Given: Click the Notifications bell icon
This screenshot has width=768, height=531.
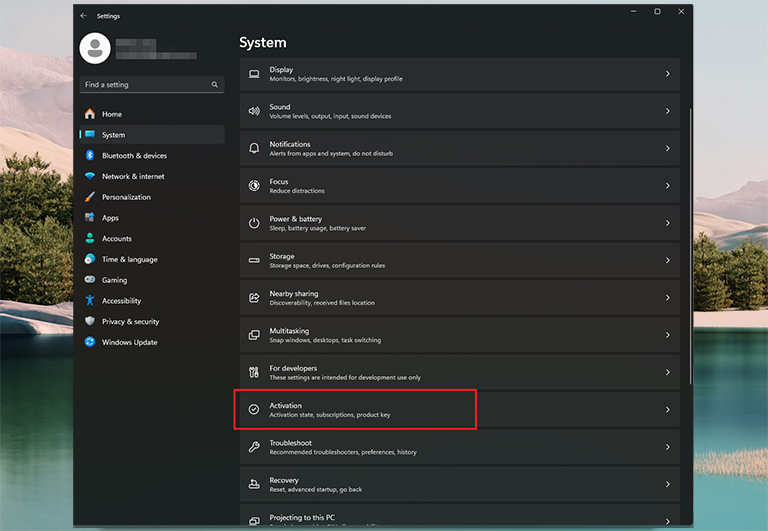Looking at the screenshot, I should (x=254, y=148).
